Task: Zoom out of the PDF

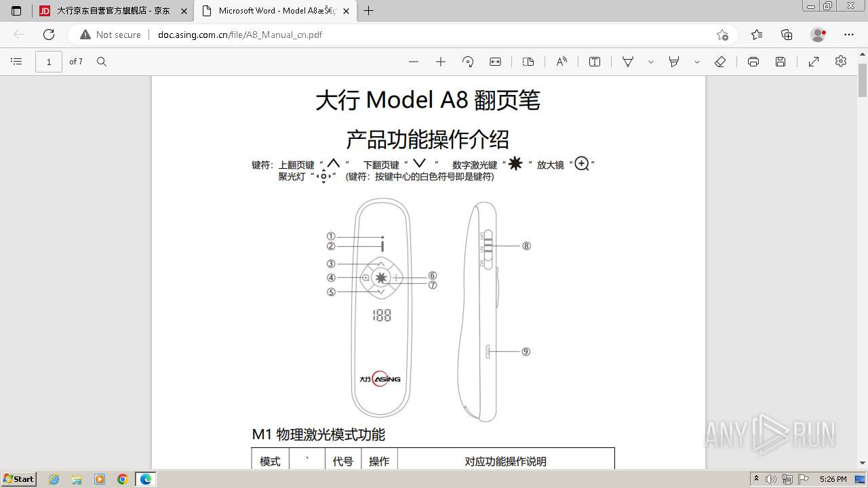Action: 414,62
